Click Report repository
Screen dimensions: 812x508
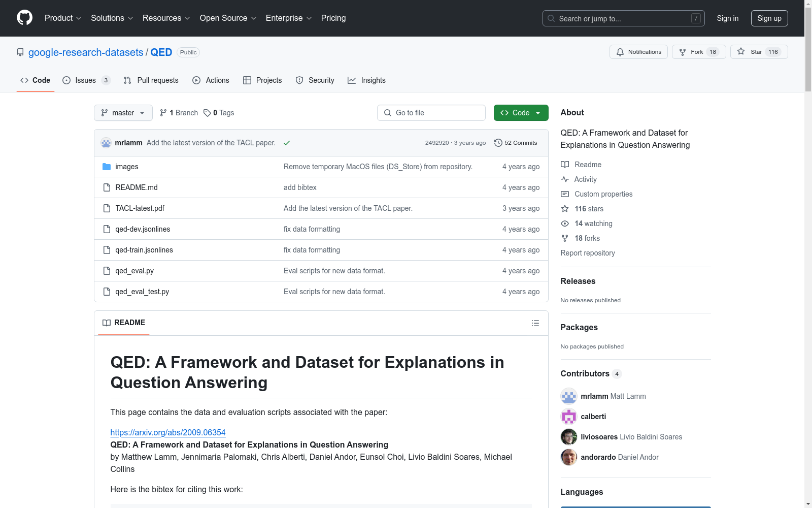click(588, 253)
